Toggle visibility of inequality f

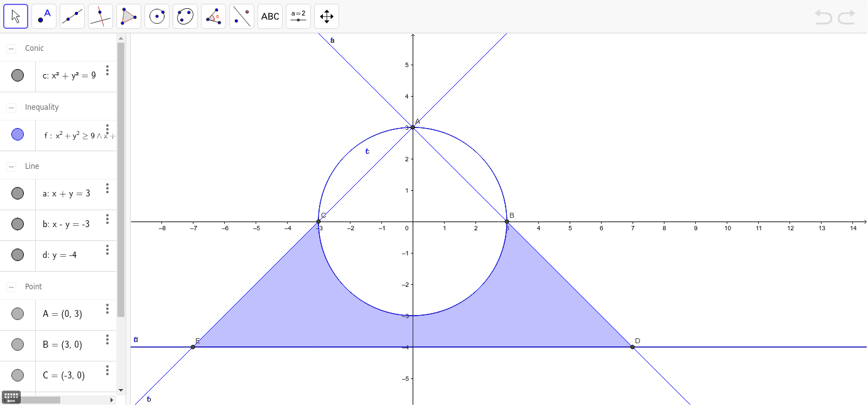coord(18,134)
